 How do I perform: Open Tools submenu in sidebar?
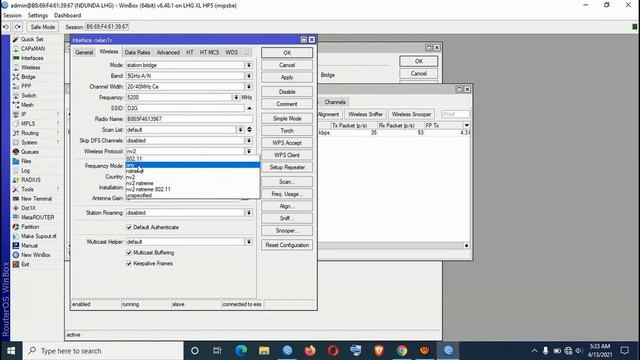[27, 189]
